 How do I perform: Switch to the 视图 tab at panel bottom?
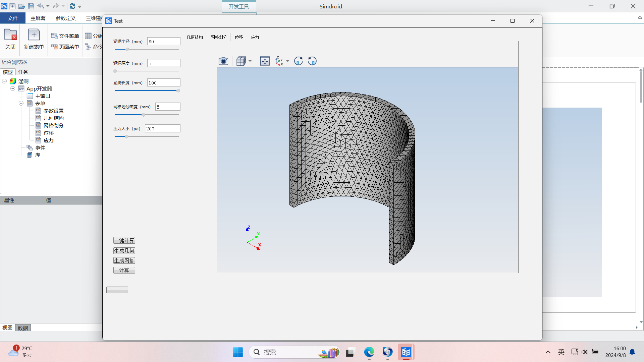[7, 327]
